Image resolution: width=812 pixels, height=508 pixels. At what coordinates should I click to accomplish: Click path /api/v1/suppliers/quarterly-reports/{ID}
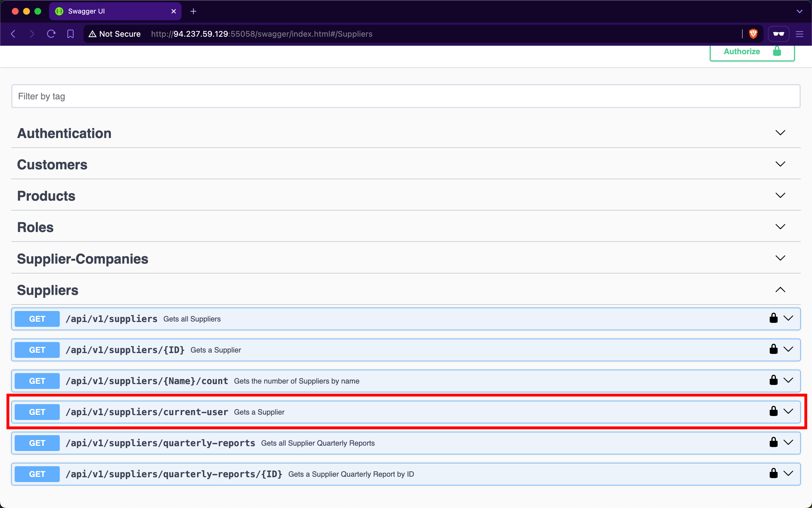(x=174, y=474)
